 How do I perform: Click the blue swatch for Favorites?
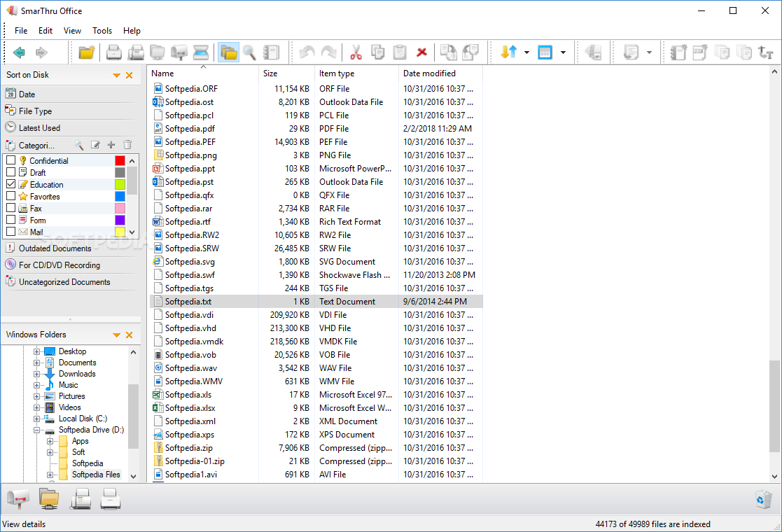pyautogui.click(x=120, y=196)
